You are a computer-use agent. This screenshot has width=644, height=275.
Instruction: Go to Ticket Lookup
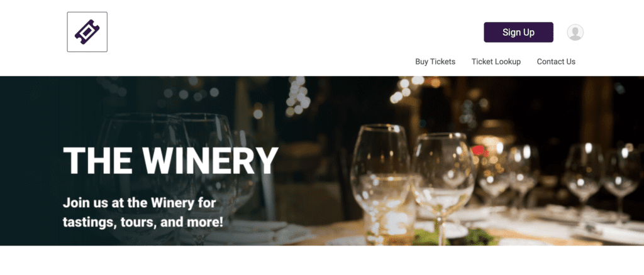click(496, 62)
